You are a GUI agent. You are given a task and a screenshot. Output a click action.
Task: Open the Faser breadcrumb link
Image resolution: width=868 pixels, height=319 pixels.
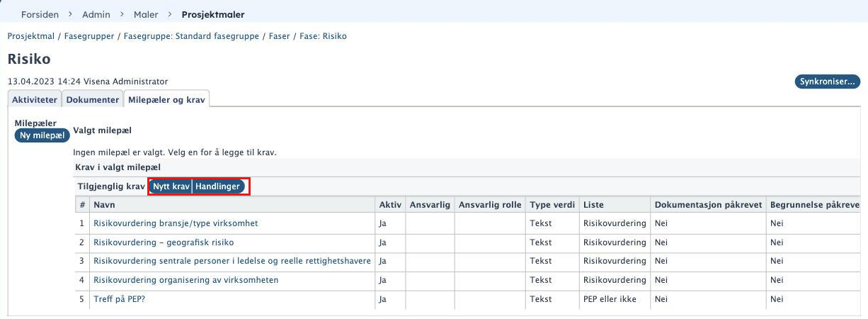point(280,36)
